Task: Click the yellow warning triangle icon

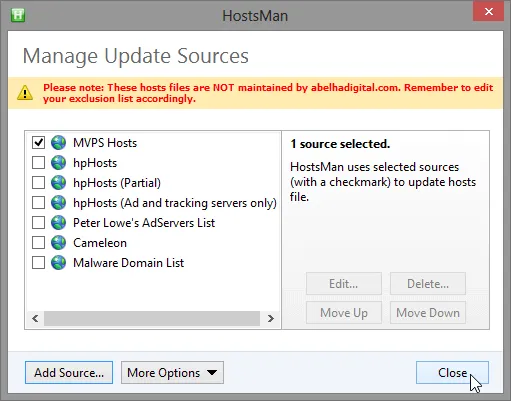Action: pyautogui.click(x=25, y=93)
